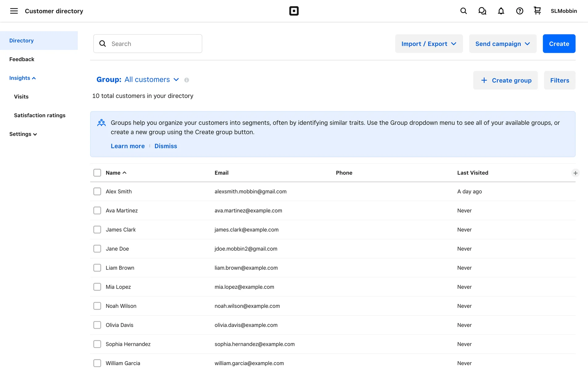Screen dimensions: 588x368
Task: Expand the Import / Export dropdown
Action: point(429,44)
